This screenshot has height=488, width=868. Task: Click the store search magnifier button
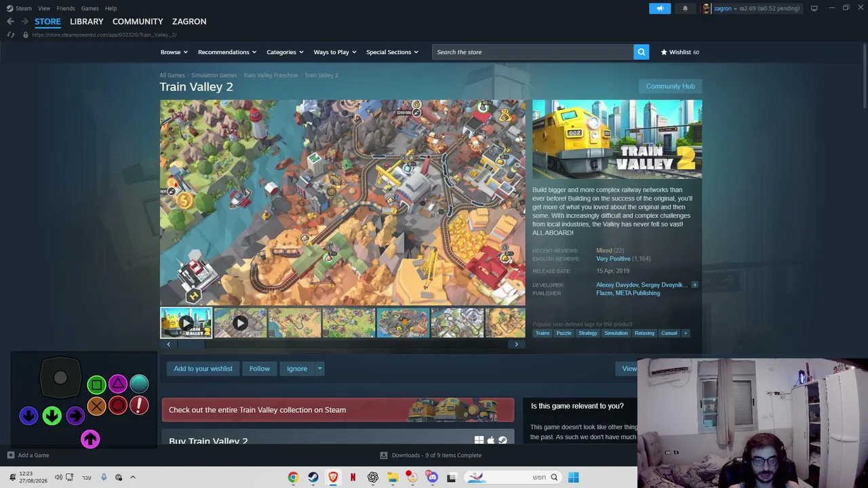click(x=641, y=52)
